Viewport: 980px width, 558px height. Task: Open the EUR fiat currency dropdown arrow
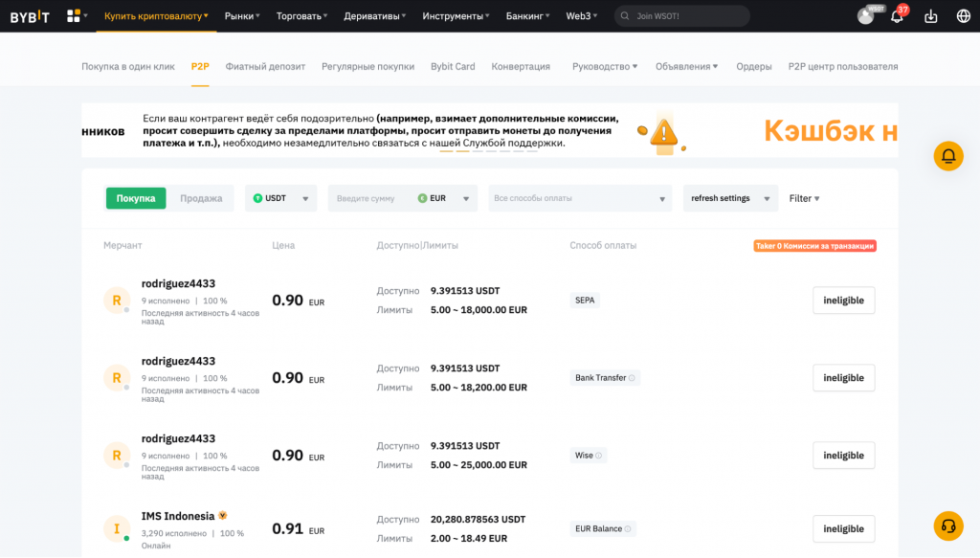(x=466, y=199)
